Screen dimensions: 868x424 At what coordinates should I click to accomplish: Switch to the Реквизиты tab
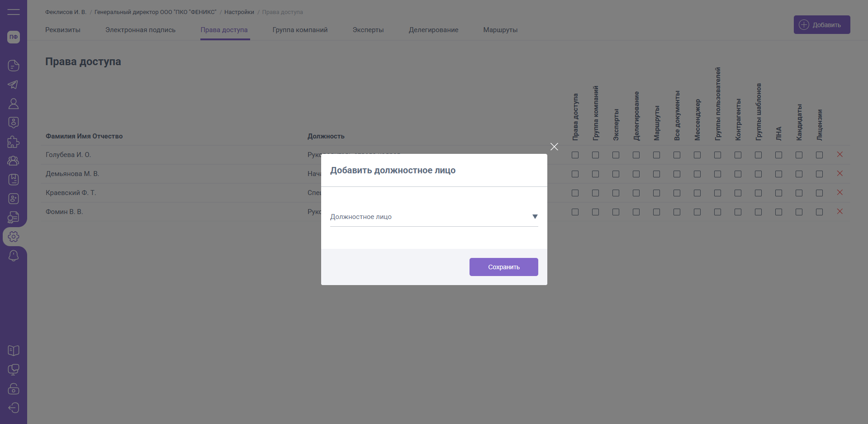tap(63, 30)
